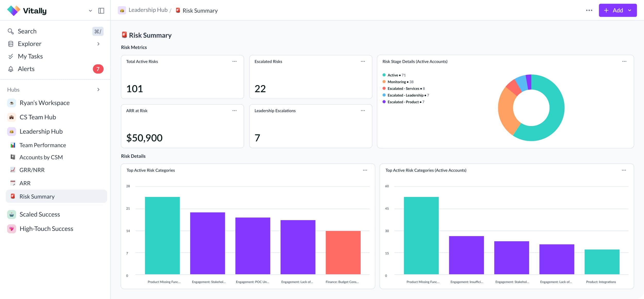644x299 pixels.
Task: Open Total Active Risks options menu
Action: pos(234,62)
